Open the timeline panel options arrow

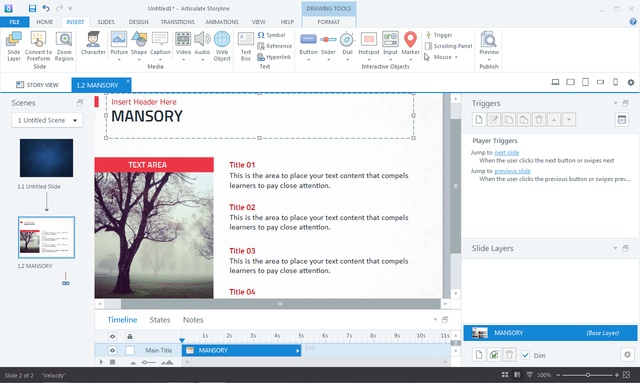point(435,320)
